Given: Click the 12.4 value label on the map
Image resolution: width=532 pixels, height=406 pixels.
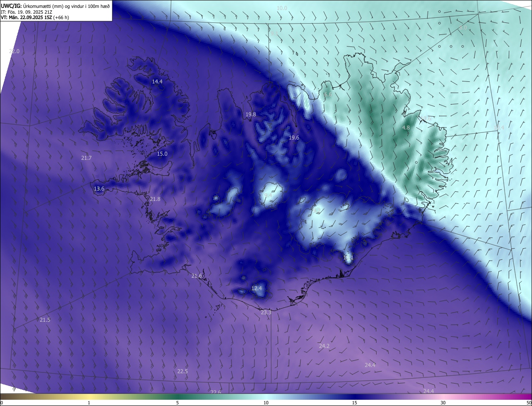Looking at the screenshot, I should pyautogui.click(x=257, y=289).
